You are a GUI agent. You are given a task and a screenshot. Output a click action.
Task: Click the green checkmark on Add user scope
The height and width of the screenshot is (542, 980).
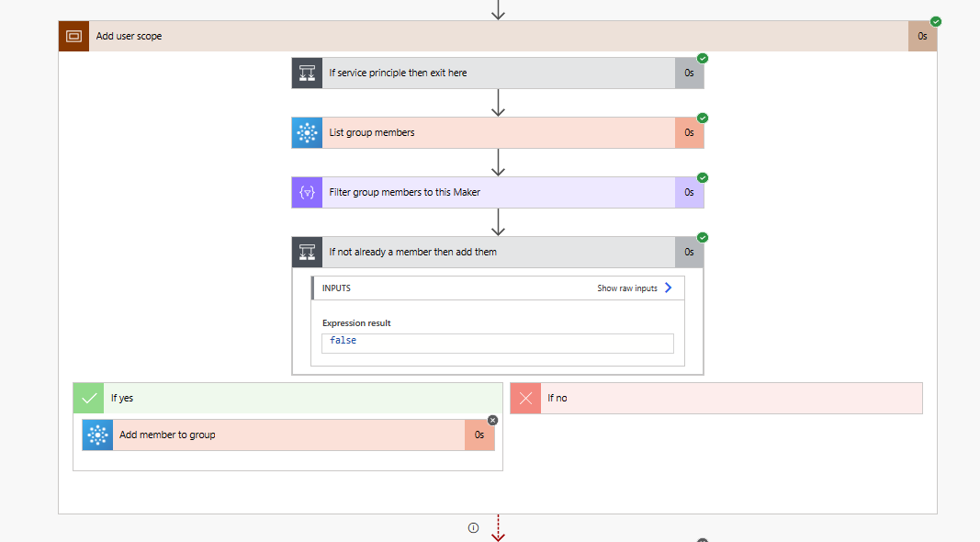click(936, 20)
